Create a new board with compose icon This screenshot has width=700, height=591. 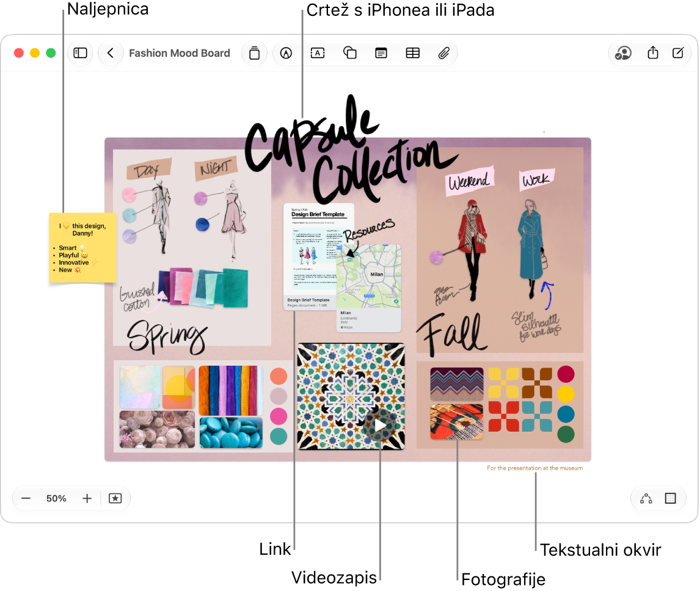pos(677,53)
